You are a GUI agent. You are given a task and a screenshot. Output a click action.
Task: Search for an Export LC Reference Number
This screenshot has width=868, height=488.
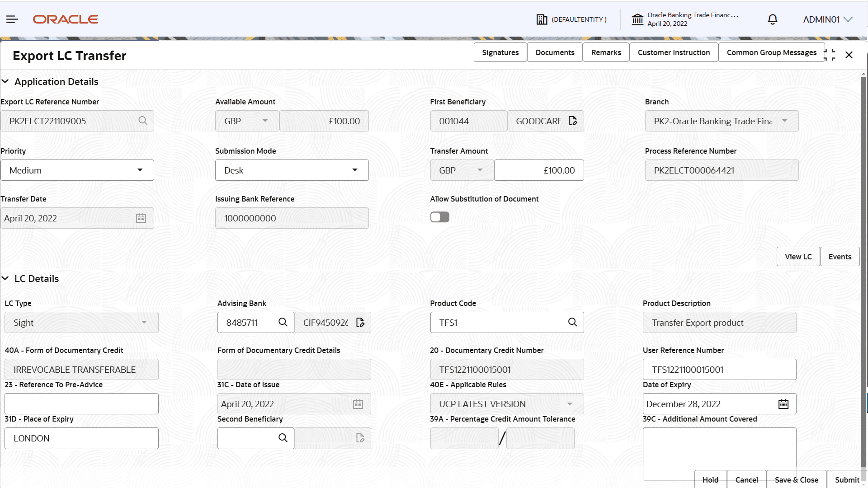(x=143, y=121)
